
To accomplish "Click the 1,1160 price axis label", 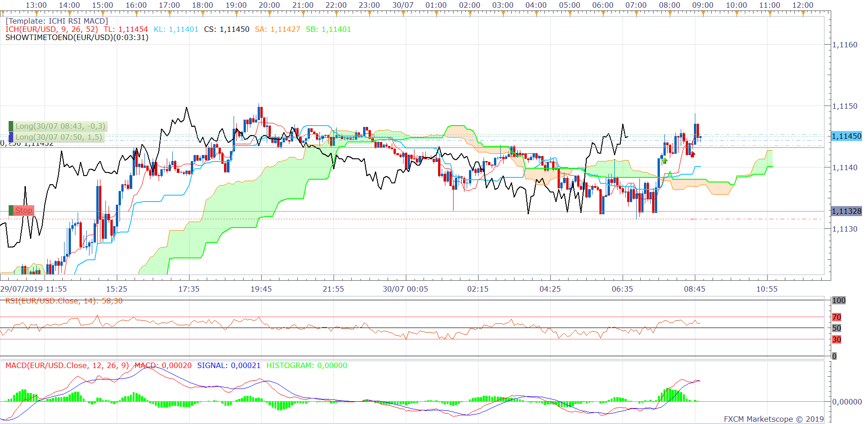I will pyautogui.click(x=845, y=45).
